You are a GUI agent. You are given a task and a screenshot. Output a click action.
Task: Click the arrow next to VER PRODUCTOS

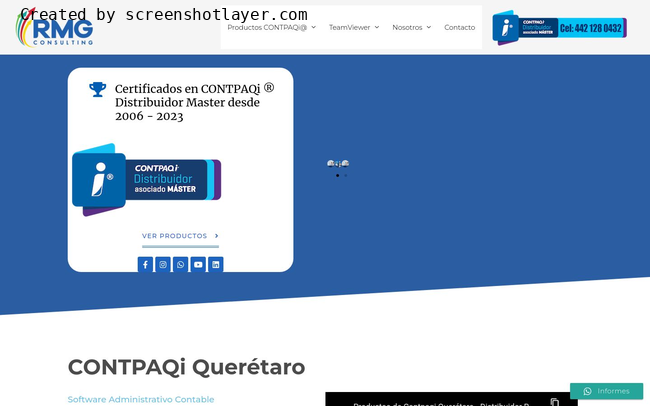(216, 236)
